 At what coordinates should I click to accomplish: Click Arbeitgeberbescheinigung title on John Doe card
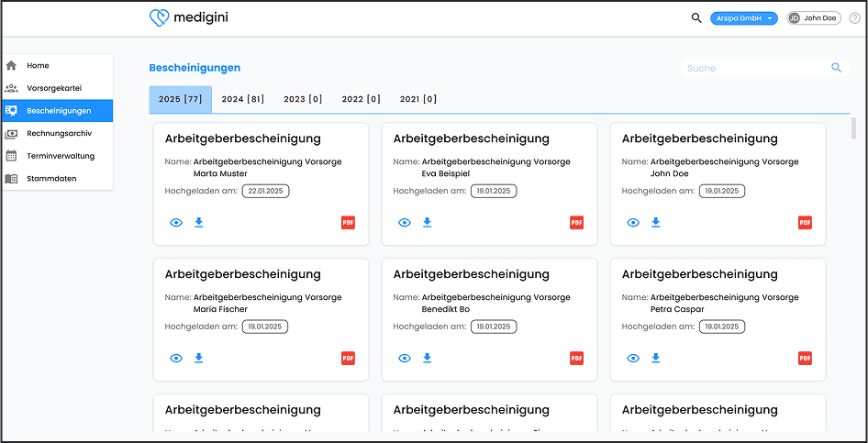tap(700, 138)
